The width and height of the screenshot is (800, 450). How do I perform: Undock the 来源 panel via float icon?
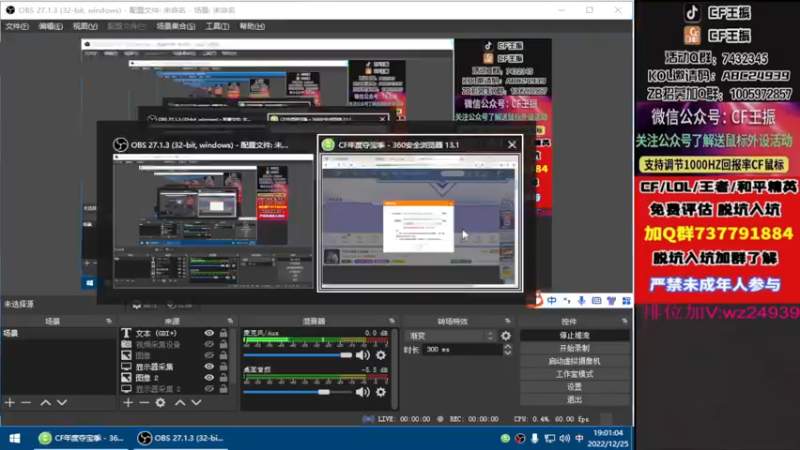(230, 321)
